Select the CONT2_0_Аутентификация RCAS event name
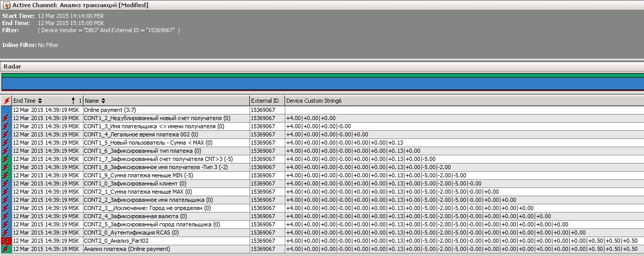This screenshot has height=256, width=644. pyautogui.click(x=131, y=232)
